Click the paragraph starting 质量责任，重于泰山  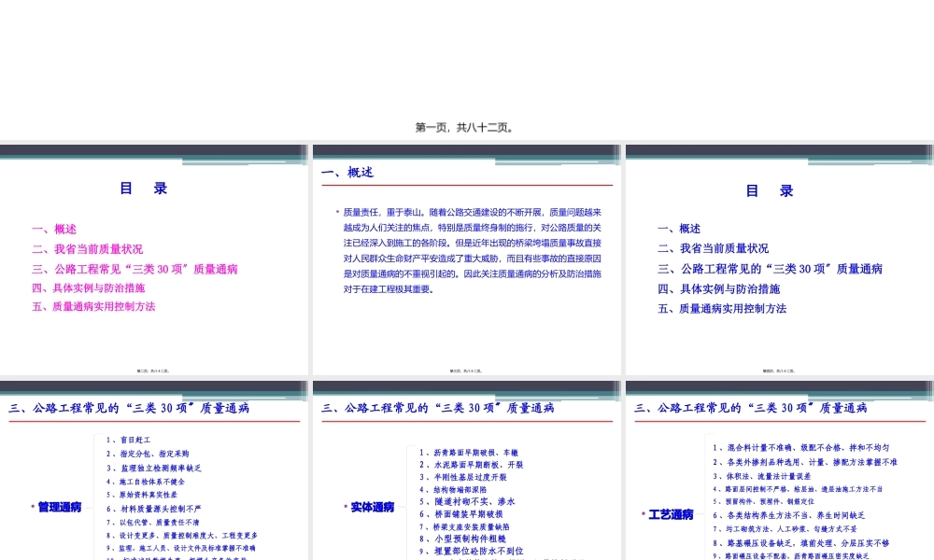[x=472, y=250]
